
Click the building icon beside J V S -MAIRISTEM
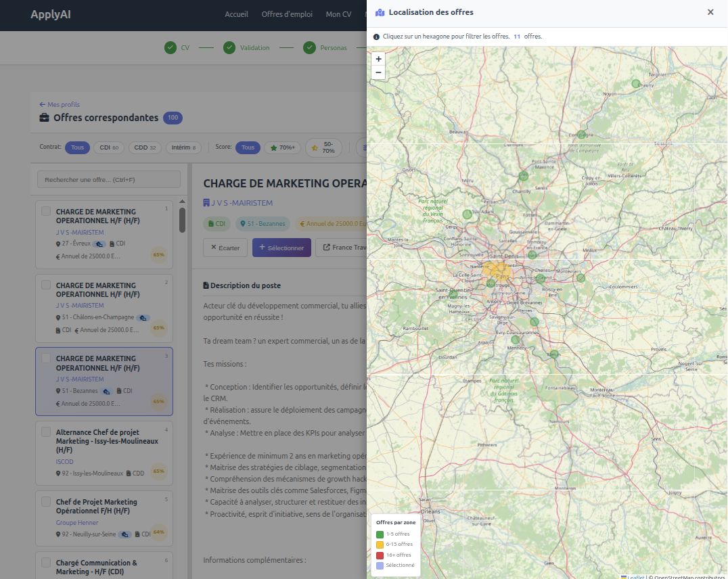pos(206,203)
